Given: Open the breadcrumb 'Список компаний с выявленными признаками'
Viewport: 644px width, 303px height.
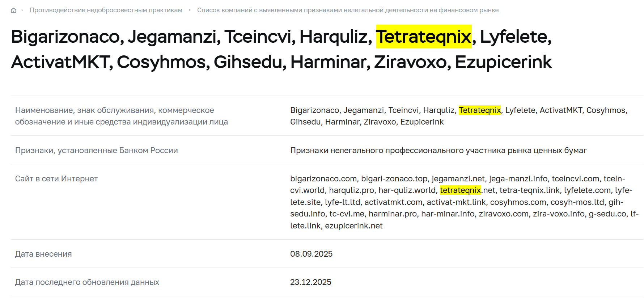Looking at the screenshot, I should [x=347, y=10].
